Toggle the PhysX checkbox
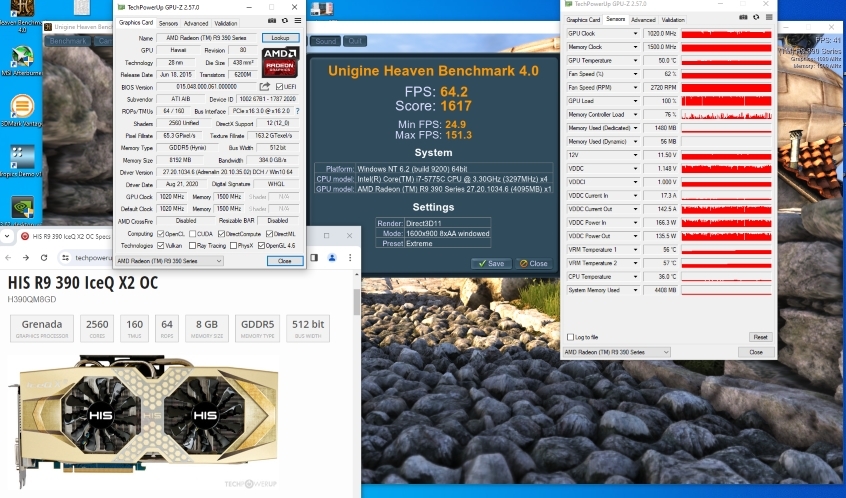The width and height of the screenshot is (846, 498). (233, 245)
